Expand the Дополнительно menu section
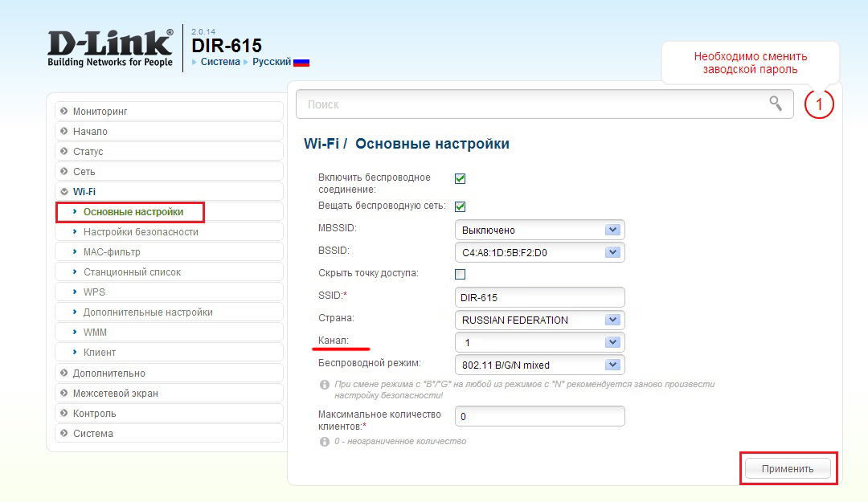Screen dimensions: 868x502 point(169,373)
